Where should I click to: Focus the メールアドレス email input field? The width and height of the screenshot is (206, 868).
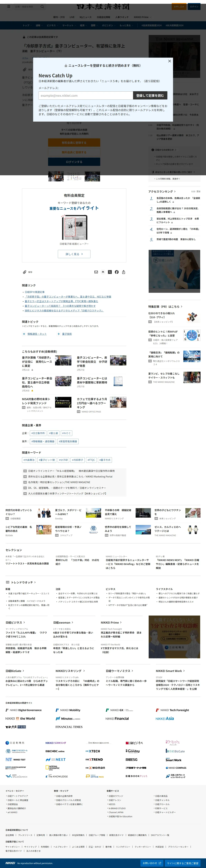coord(86,95)
